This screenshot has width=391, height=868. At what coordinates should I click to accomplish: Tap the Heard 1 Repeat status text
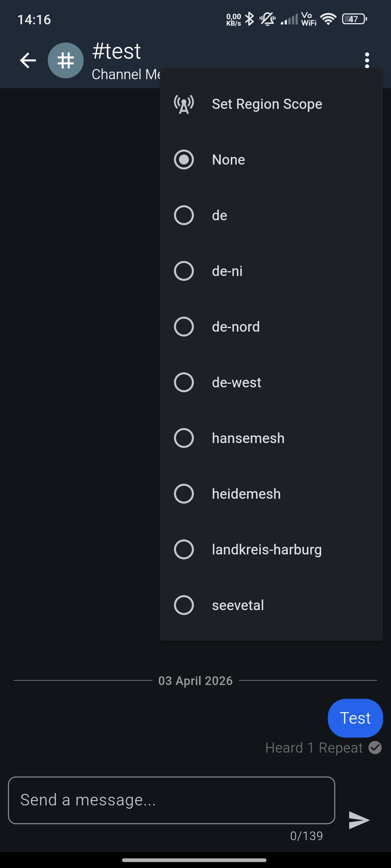click(314, 748)
